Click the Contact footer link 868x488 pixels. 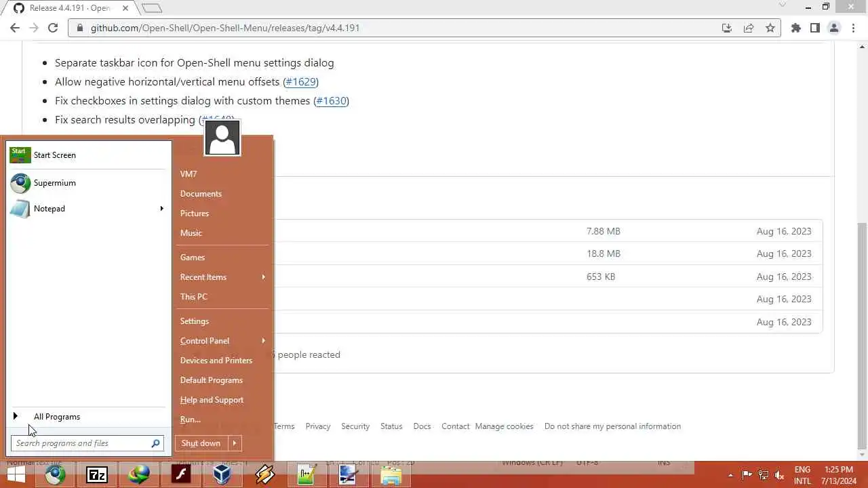coord(456,426)
